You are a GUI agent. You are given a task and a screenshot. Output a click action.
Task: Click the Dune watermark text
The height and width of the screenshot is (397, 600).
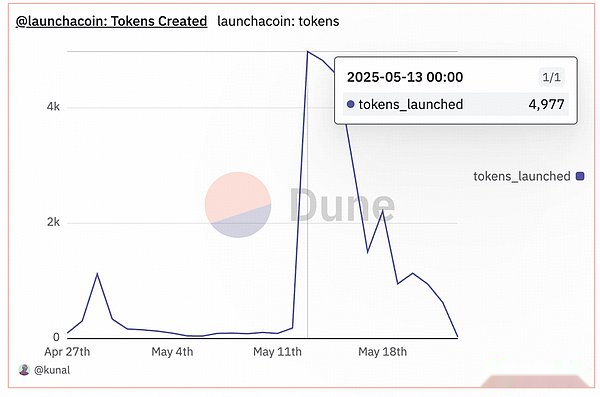pos(342,205)
